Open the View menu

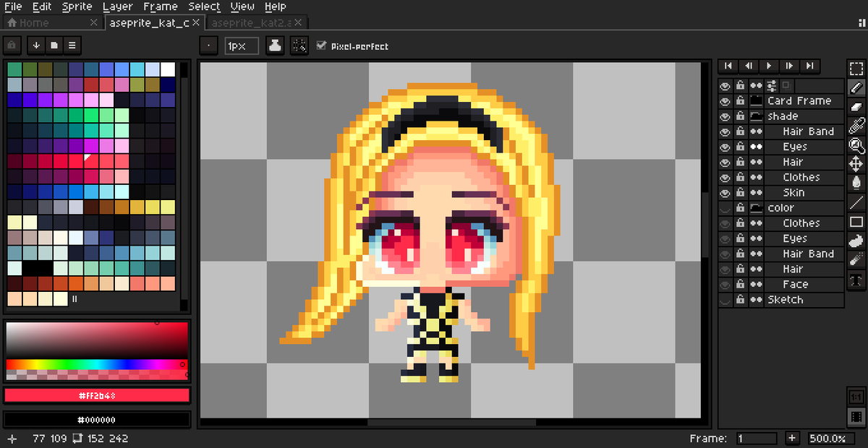pyautogui.click(x=242, y=7)
